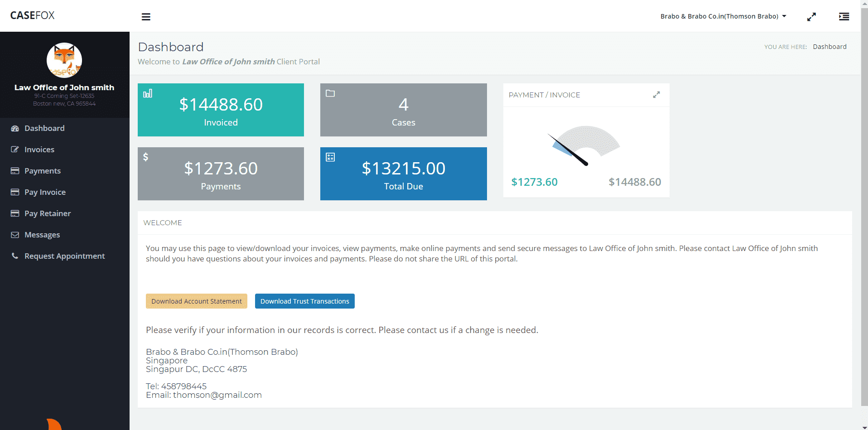Select Pay Invoice in the sidebar

click(x=45, y=192)
